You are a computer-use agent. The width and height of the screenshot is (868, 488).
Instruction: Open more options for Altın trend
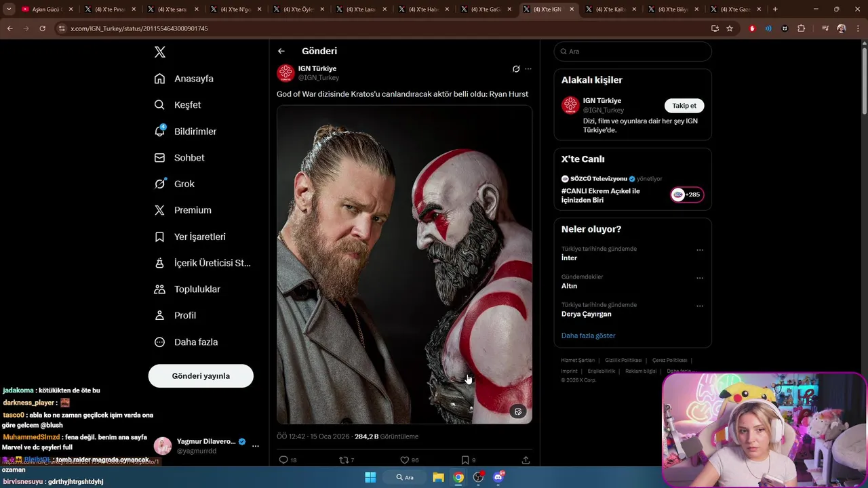click(700, 278)
